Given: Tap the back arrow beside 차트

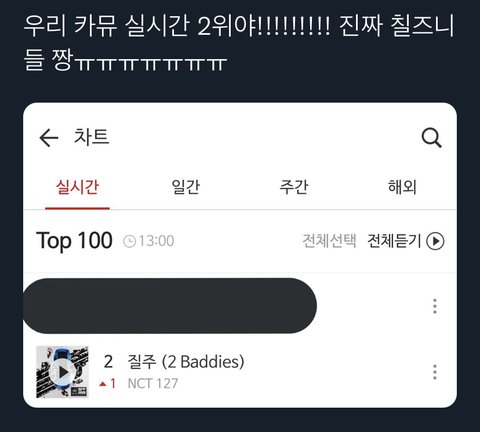Looking at the screenshot, I should (49, 138).
